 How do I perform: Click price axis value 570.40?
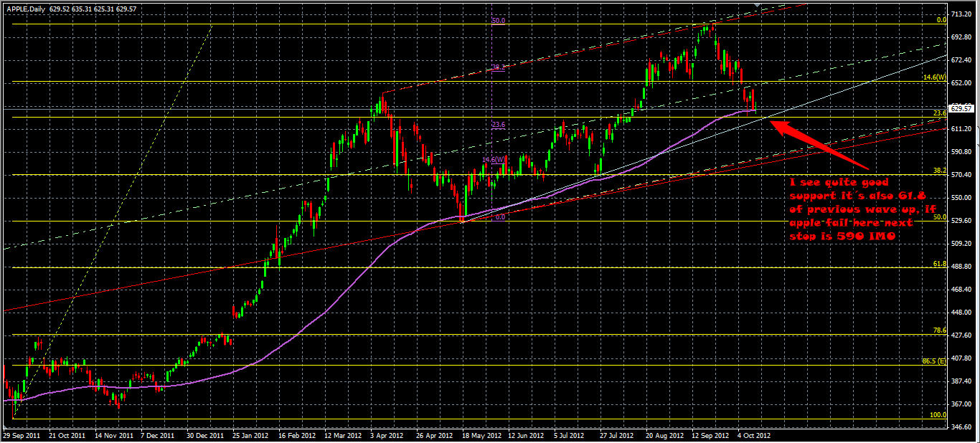(x=961, y=174)
